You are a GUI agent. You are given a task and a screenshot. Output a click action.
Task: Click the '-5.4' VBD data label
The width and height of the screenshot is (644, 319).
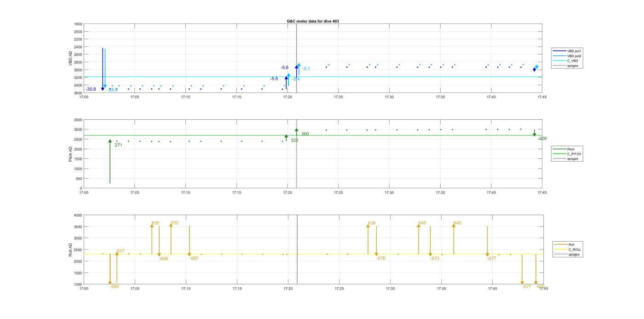[296, 79]
